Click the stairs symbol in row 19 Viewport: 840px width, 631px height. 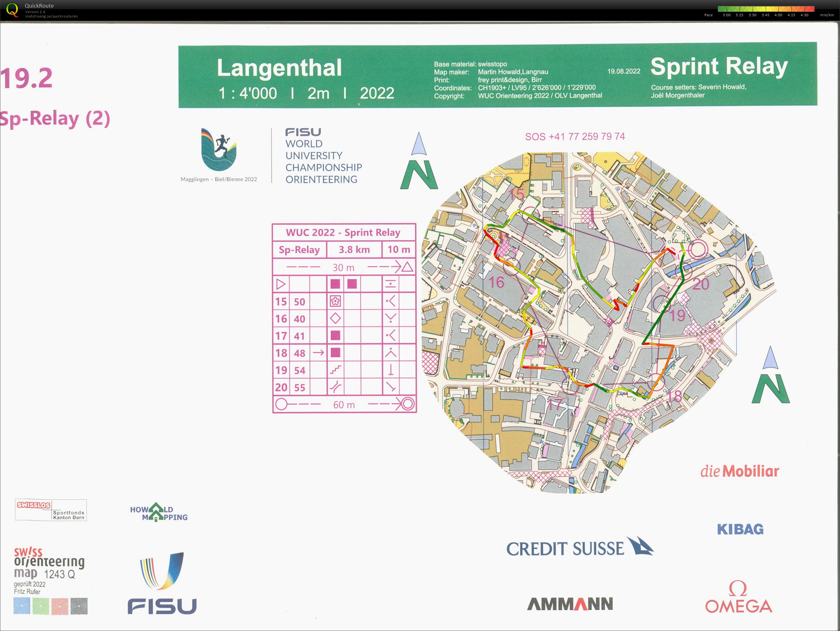click(x=335, y=370)
